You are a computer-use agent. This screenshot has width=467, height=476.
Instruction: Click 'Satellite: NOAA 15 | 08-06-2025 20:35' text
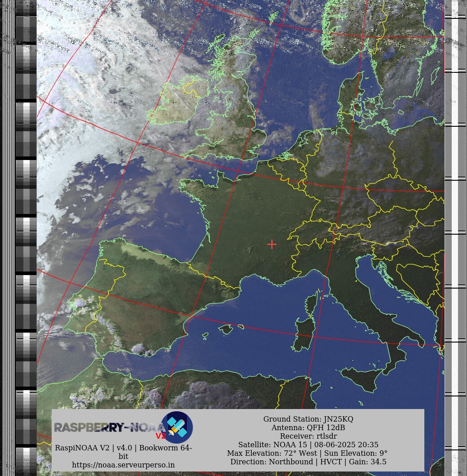point(308,445)
